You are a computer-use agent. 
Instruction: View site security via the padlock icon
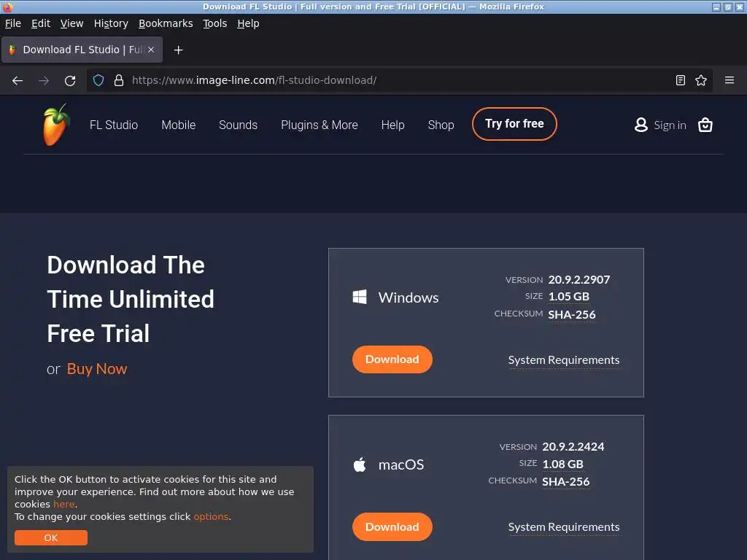119,80
